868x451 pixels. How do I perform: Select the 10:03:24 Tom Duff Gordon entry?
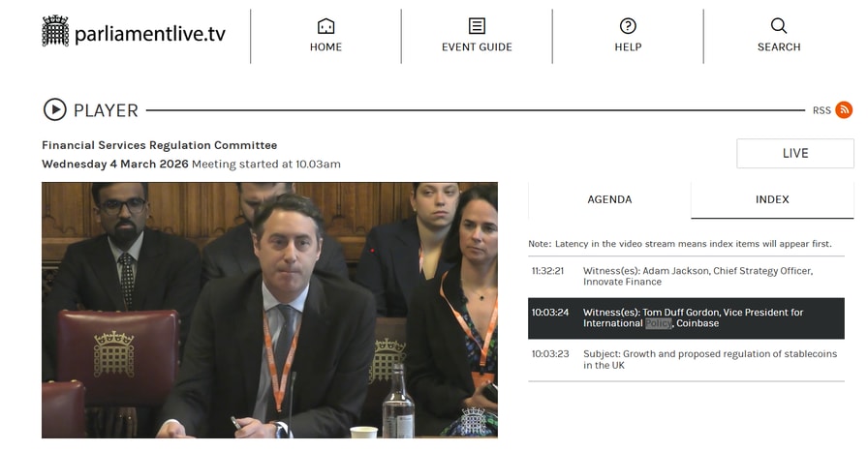(x=686, y=318)
